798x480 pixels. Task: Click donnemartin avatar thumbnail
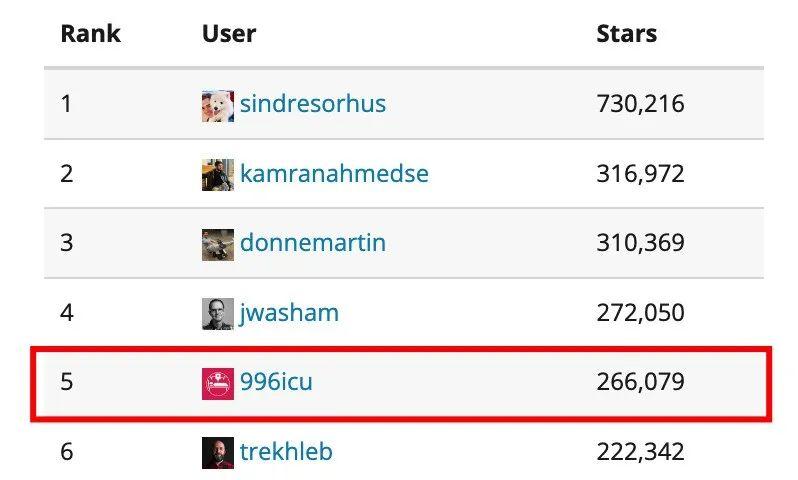pyautogui.click(x=217, y=244)
